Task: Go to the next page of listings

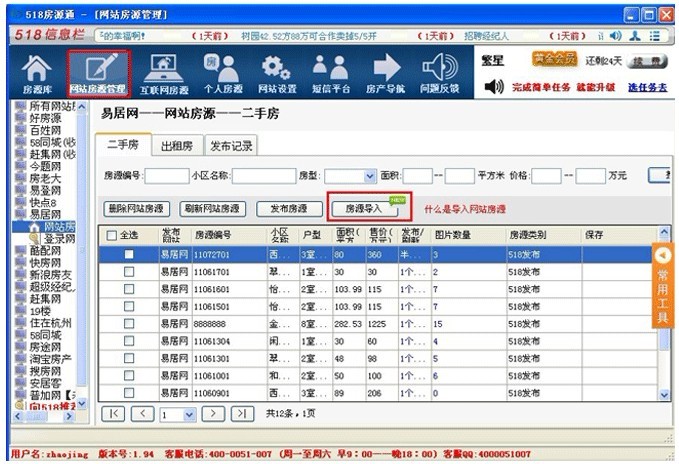Action: coord(213,414)
